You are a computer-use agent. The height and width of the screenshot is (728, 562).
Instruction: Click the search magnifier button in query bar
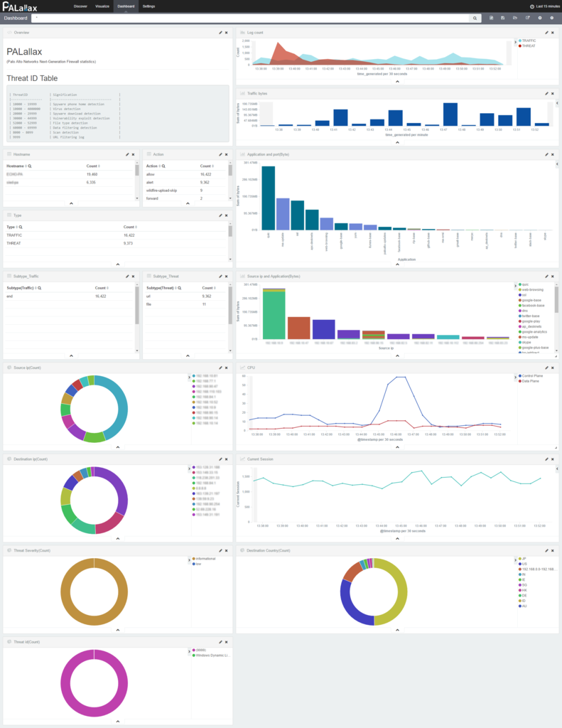475,18
